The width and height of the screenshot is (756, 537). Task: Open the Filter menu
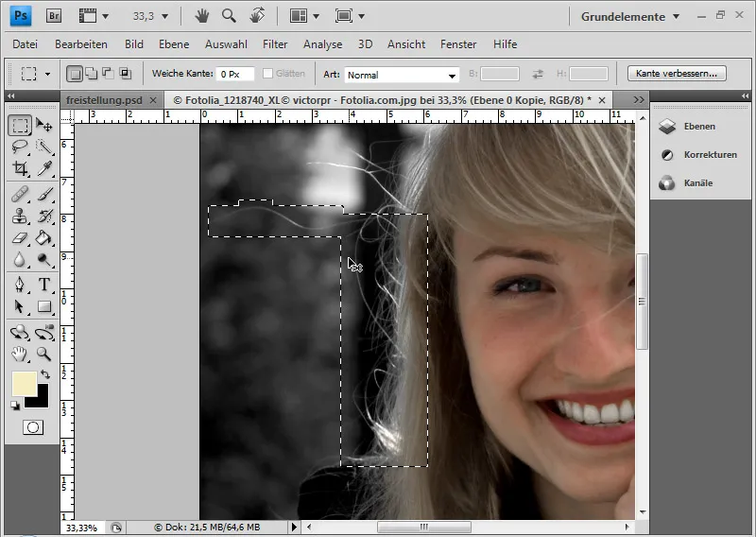point(275,44)
